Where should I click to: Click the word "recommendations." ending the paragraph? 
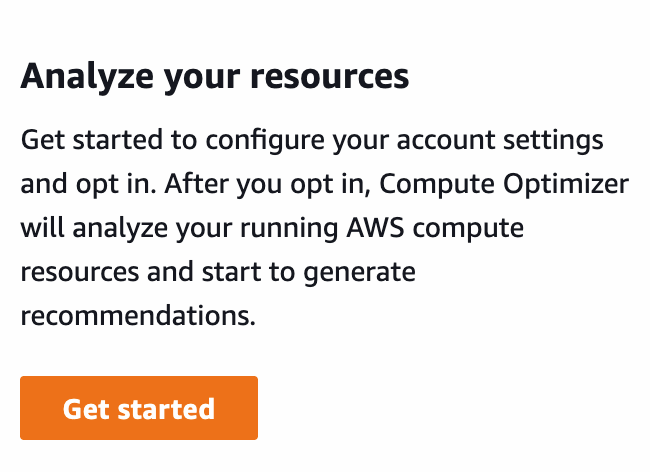click(x=138, y=317)
